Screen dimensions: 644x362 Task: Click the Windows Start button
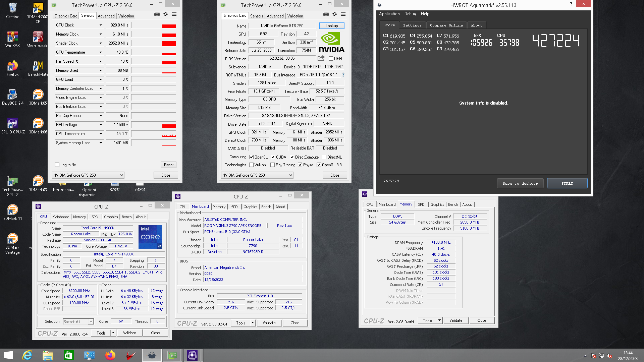8,355
